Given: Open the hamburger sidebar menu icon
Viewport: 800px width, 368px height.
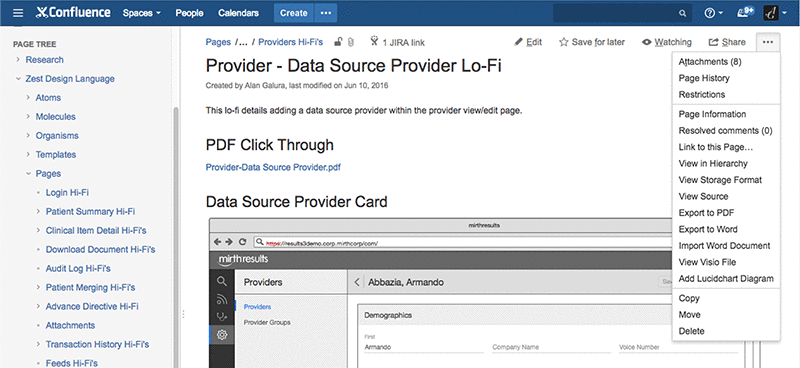Looking at the screenshot, I should [18, 13].
